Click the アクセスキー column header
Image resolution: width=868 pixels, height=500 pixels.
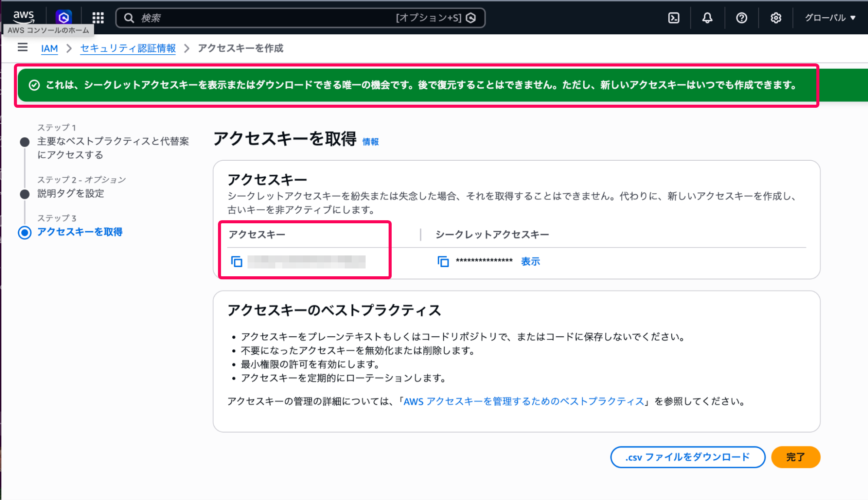(257, 235)
